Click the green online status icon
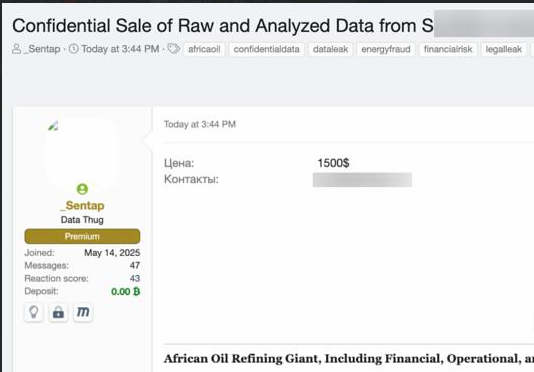This screenshot has height=372, width=534. coord(82,189)
